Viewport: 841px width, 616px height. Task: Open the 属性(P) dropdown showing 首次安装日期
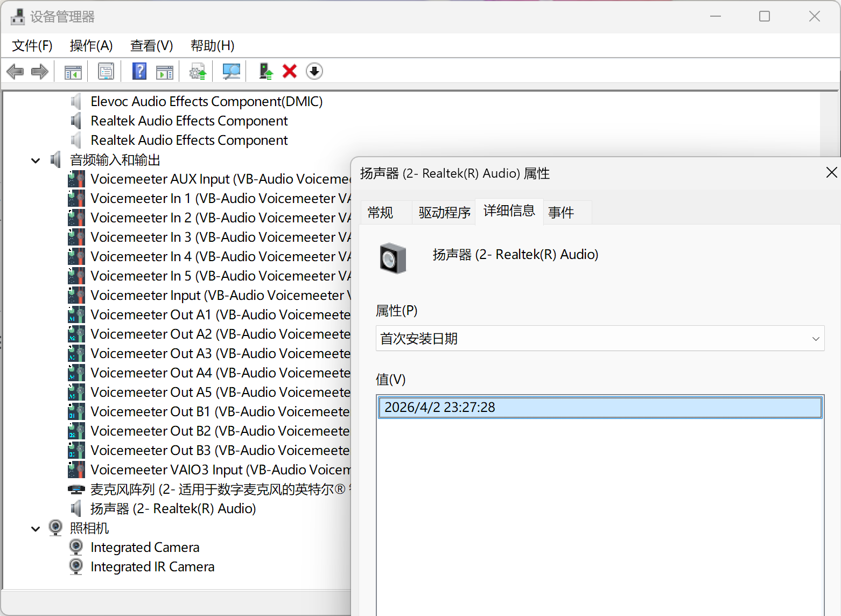tap(600, 338)
